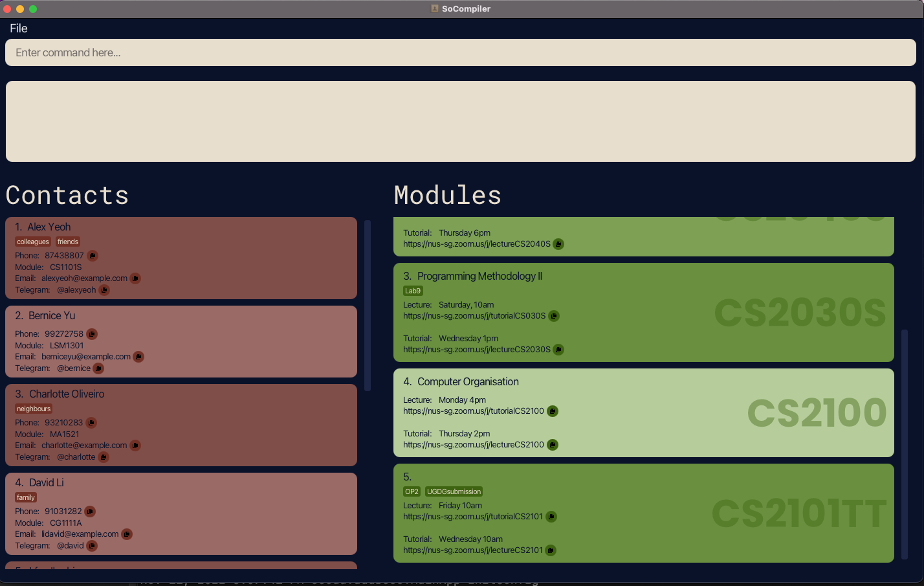Copy the tutorialCS2101 zoom link
Viewport: 924px width, 586px height.
tap(551, 517)
